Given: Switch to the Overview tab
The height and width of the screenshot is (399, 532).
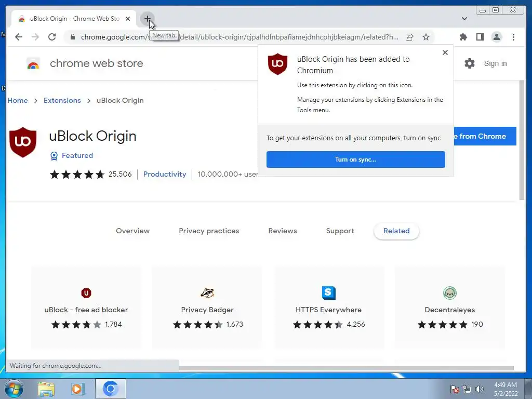Looking at the screenshot, I should point(132,231).
